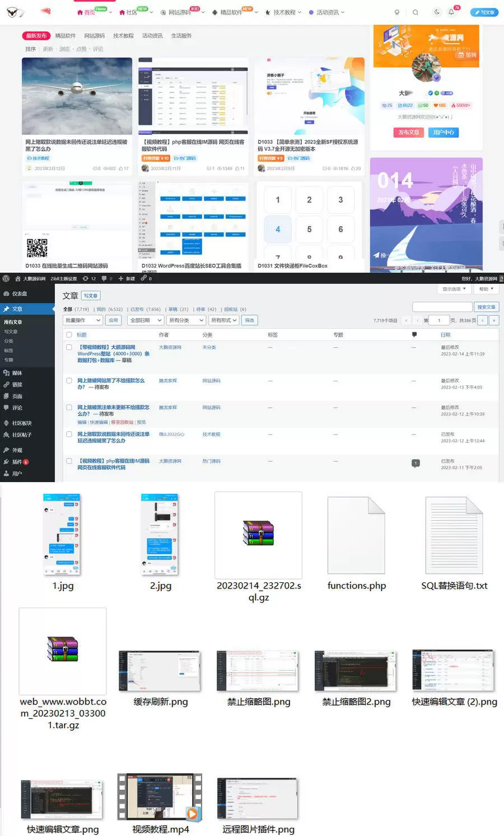
Task: Switch to 技术教程 tab under header
Action: [x=123, y=36]
